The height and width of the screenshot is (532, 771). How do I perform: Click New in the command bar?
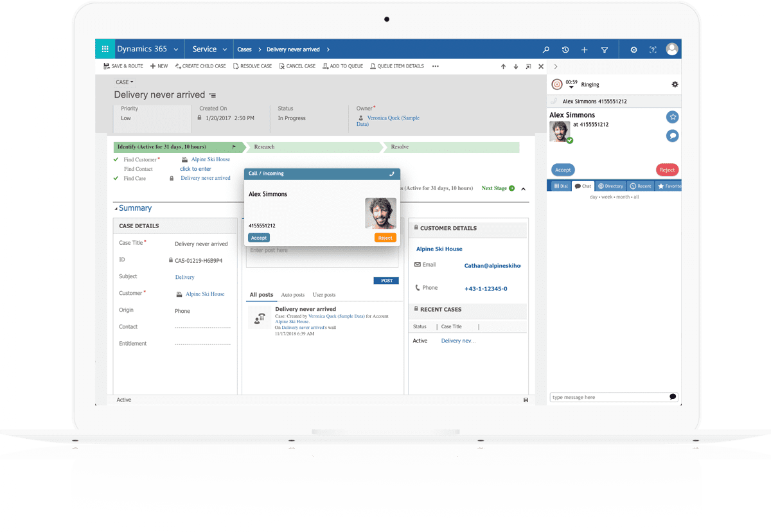click(x=159, y=66)
